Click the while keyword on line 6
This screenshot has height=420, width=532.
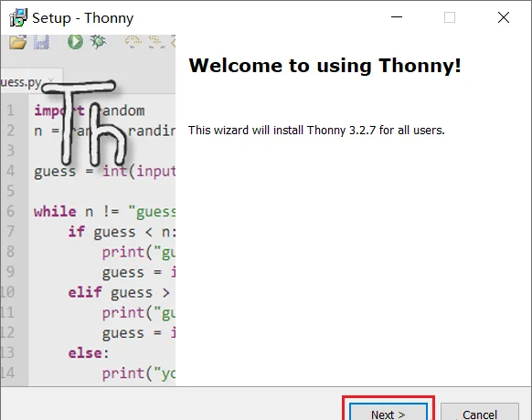click(x=55, y=212)
